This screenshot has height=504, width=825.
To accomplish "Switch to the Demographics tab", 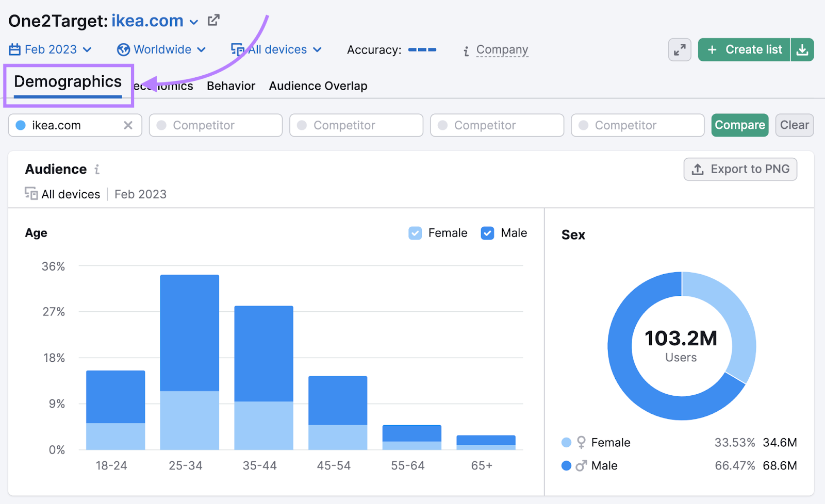I will click(x=68, y=82).
